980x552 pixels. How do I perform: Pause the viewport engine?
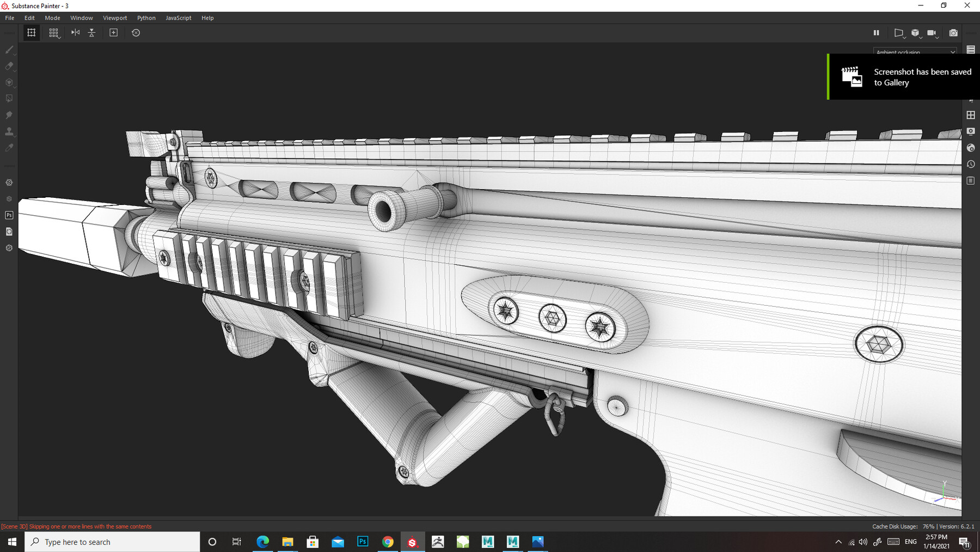[x=877, y=33]
